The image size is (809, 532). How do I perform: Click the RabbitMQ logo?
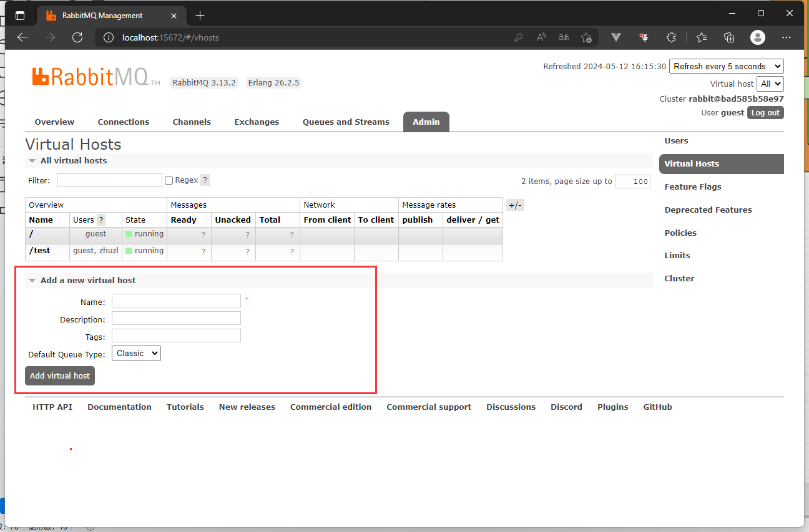[96, 77]
